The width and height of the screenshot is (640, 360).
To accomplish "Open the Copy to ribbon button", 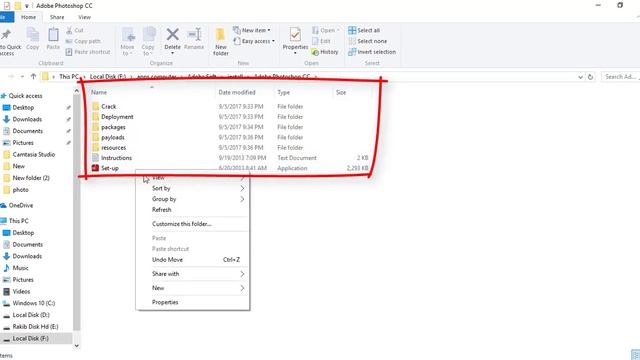I will coord(148,41).
